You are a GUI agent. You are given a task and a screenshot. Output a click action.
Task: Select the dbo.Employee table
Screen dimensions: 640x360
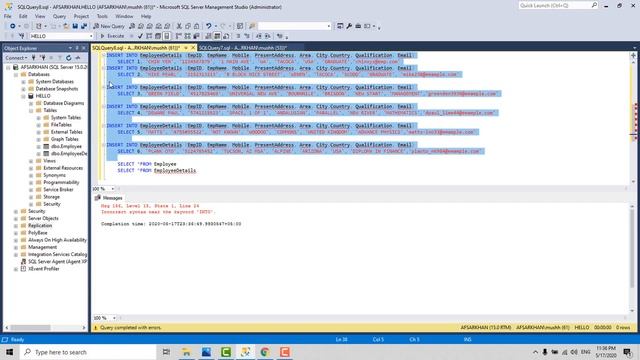[66, 146]
